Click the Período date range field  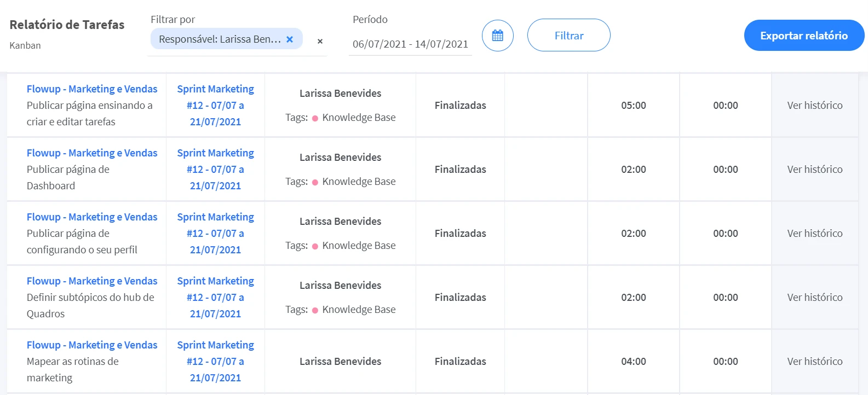tap(410, 44)
